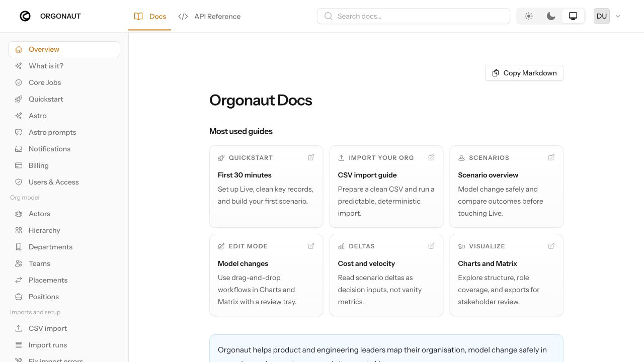Click the Org model section label
The width and height of the screenshot is (644, 362).
pyautogui.click(x=25, y=198)
